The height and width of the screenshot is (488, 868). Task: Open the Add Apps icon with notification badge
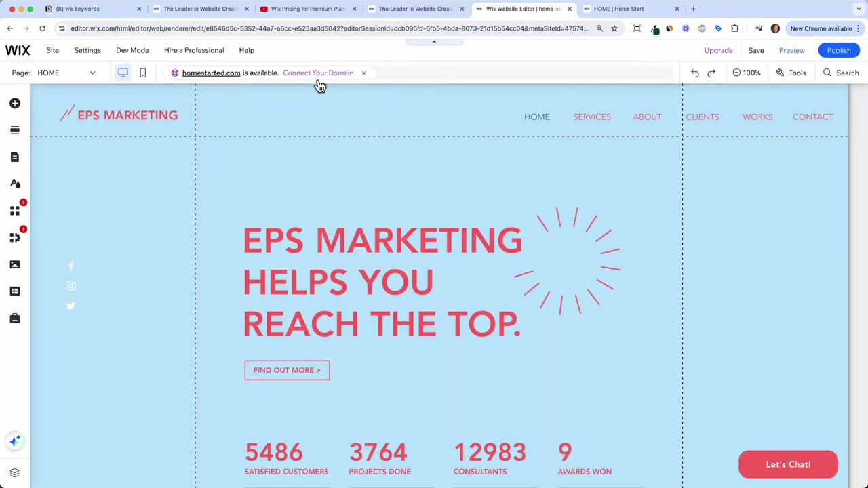tap(15, 211)
